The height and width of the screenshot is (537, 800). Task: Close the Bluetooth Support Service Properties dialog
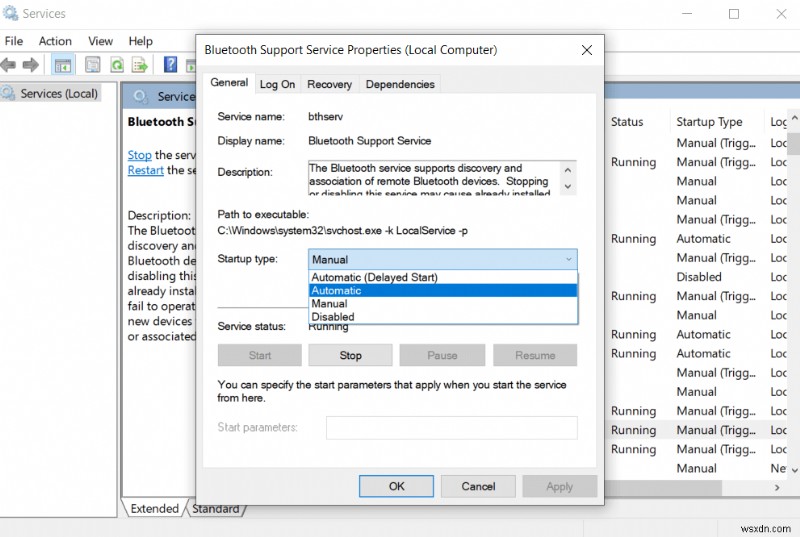coord(587,50)
